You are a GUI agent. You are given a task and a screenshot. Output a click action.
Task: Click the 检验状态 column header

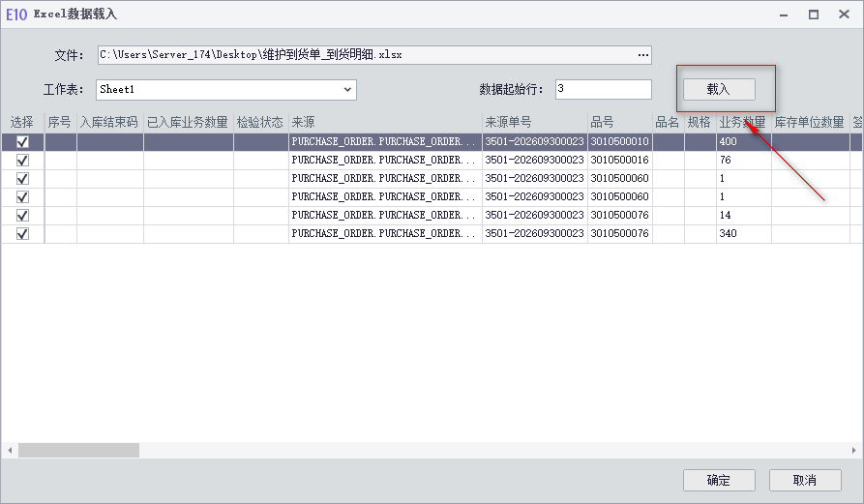pyautogui.click(x=260, y=122)
